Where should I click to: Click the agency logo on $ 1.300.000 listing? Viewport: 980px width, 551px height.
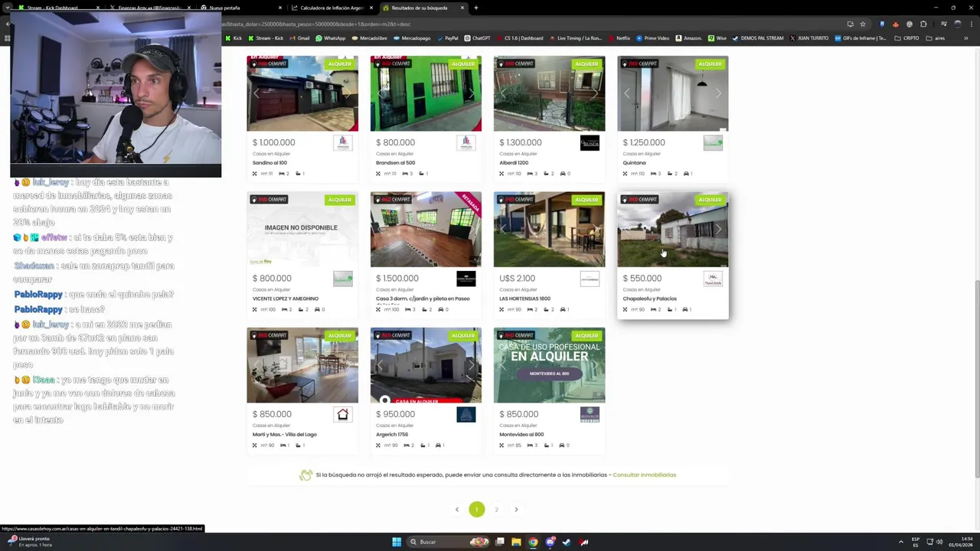tap(590, 143)
